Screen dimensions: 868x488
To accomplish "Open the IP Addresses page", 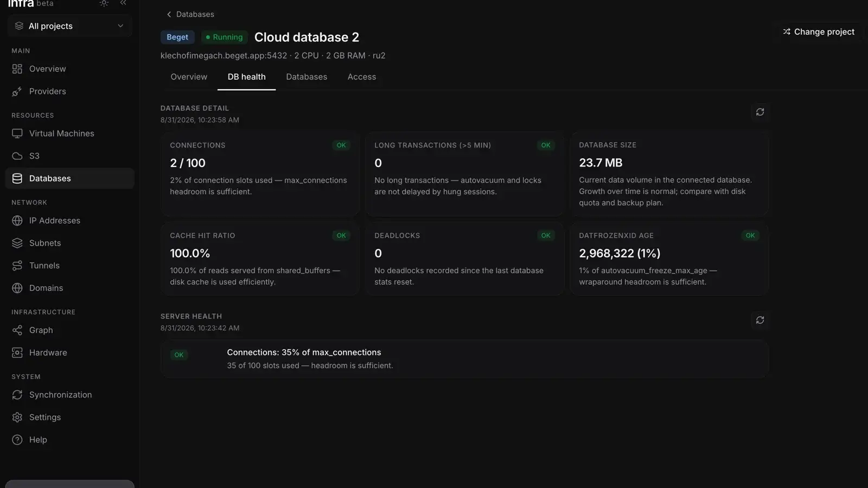I will point(69,221).
